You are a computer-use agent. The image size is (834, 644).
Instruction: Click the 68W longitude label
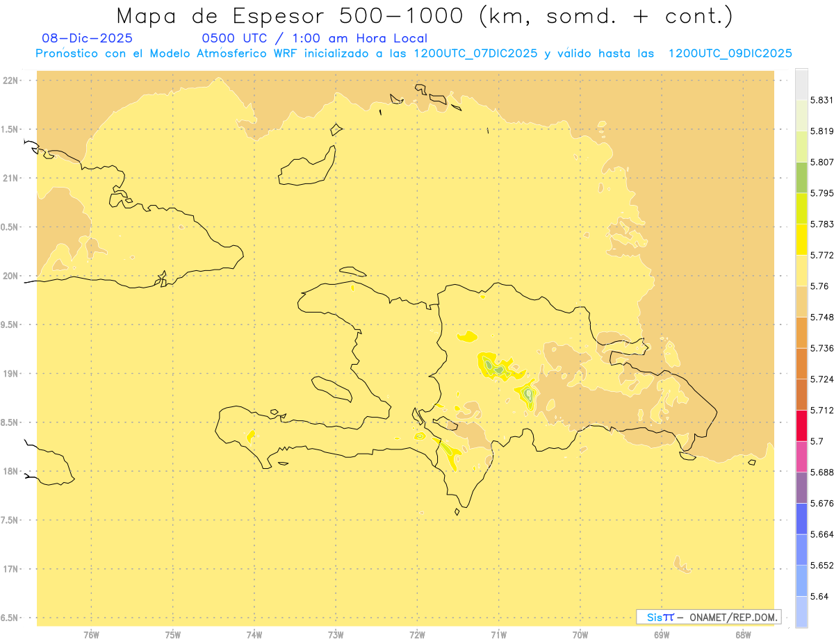[x=743, y=635]
